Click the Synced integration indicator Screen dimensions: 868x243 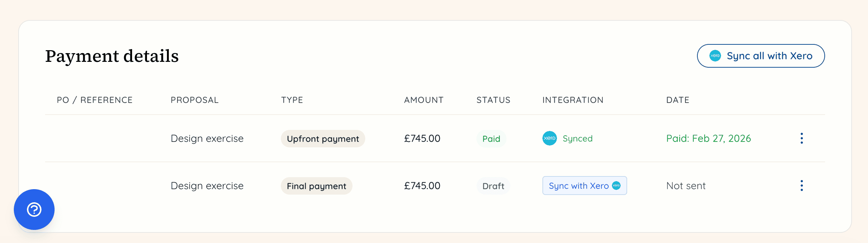(568, 138)
